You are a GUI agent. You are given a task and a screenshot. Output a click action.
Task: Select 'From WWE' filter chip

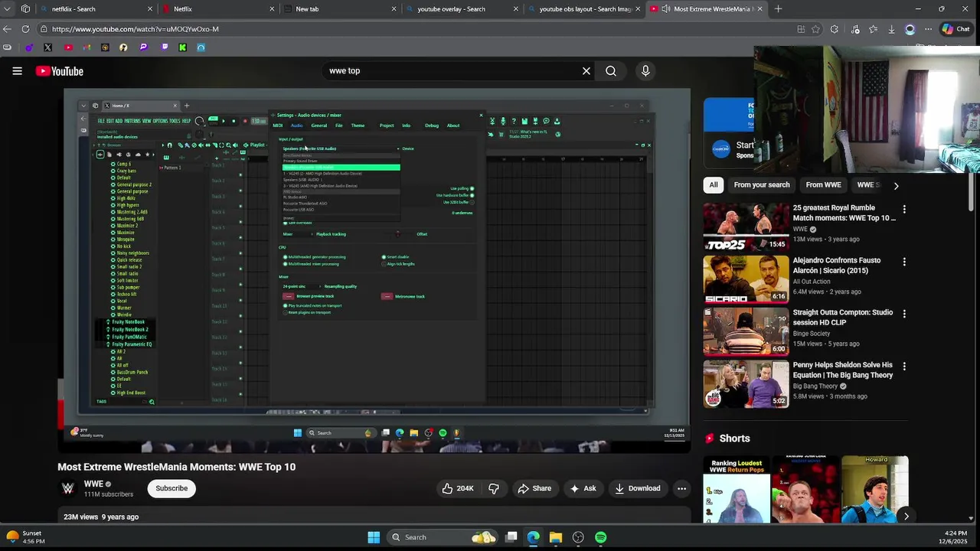click(823, 184)
